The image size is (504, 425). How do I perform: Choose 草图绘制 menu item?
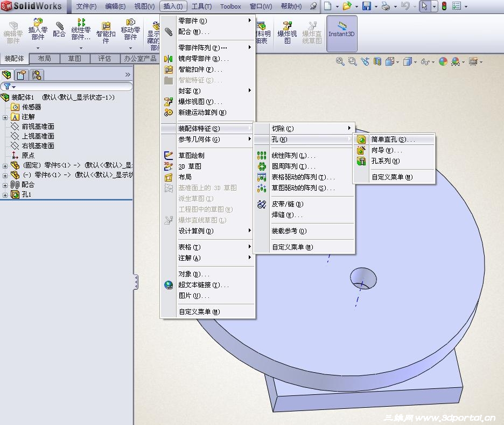tap(208, 155)
